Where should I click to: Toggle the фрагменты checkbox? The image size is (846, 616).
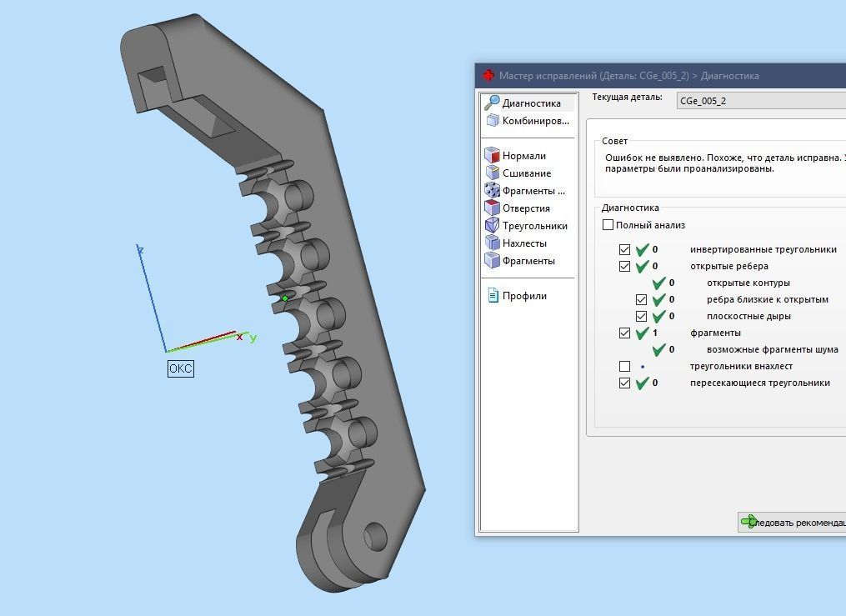click(625, 333)
